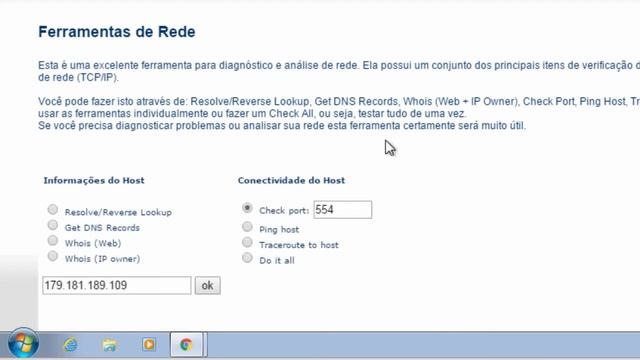Launch Internet Explorer from the taskbar
This screenshot has height=360, width=640.
70,345
